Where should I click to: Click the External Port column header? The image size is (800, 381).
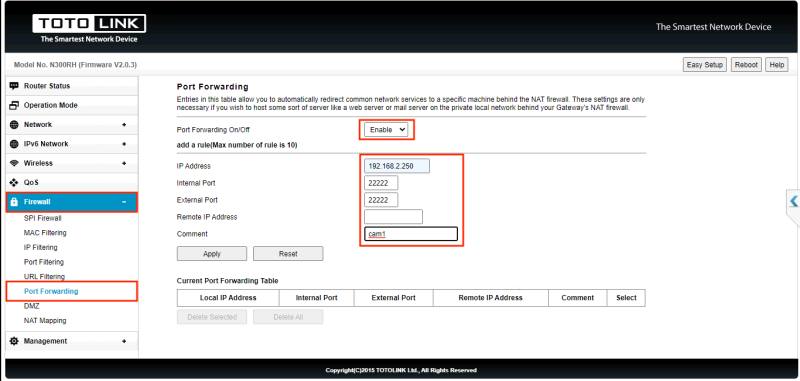pos(393,298)
